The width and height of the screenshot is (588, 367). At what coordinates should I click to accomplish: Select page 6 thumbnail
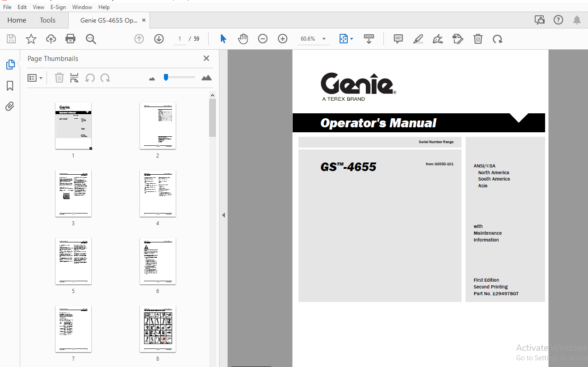[158, 261]
